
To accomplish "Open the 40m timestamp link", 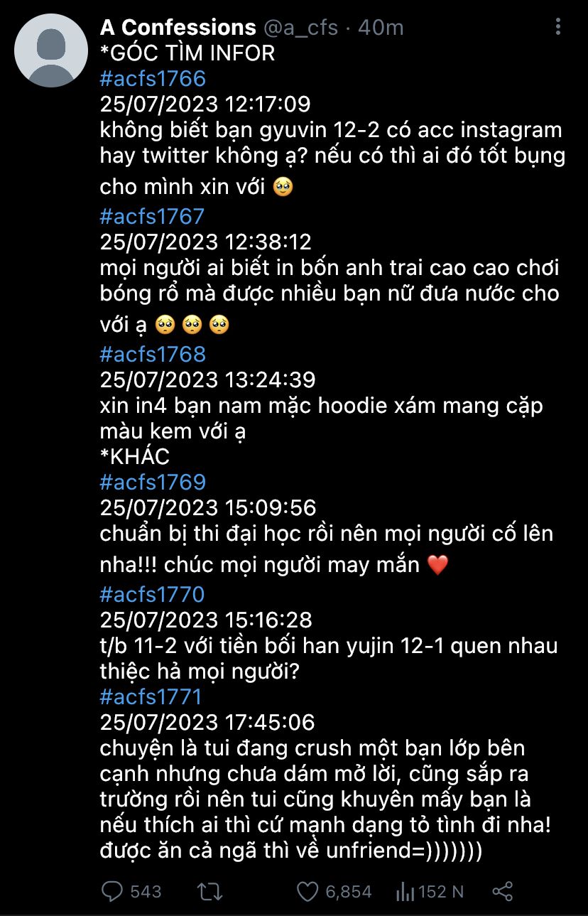I will coord(381,28).
